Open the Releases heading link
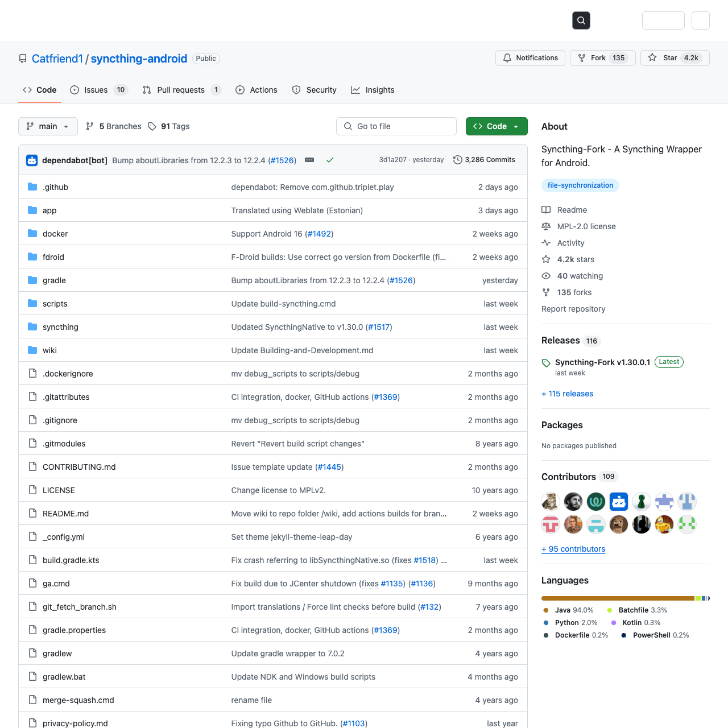The image size is (728, 728). click(x=570, y=341)
